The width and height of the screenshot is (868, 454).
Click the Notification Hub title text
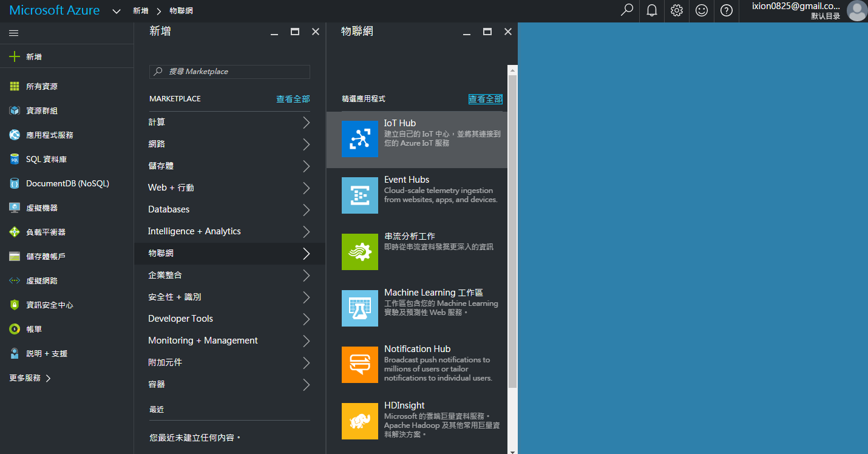pos(417,349)
